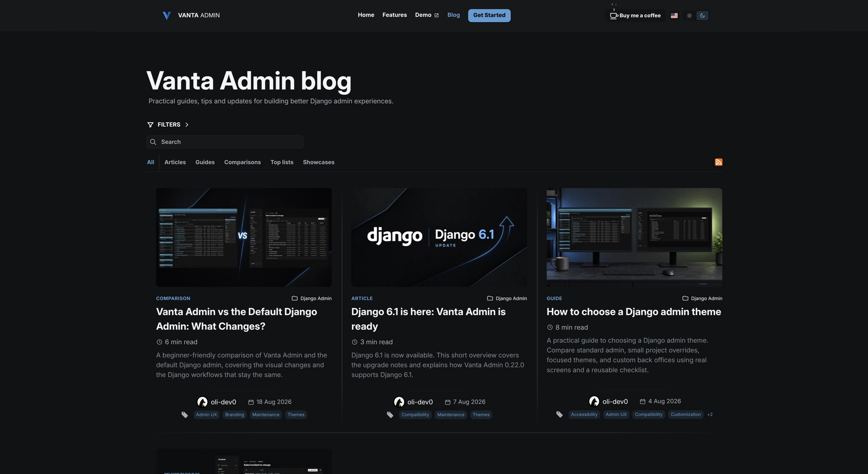Click Admin UX tag on comparison card
Image resolution: width=868 pixels, height=474 pixels.
point(206,415)
